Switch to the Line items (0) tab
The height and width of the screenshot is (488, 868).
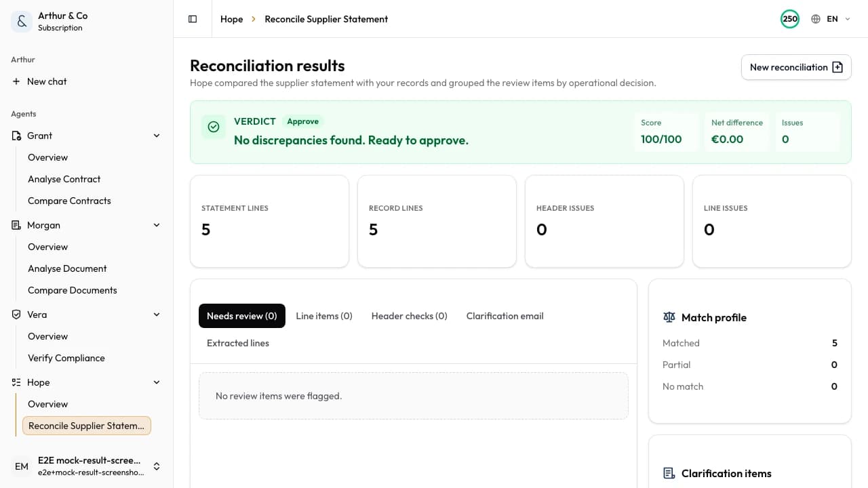pyautogui.click(x=324, y=316)
